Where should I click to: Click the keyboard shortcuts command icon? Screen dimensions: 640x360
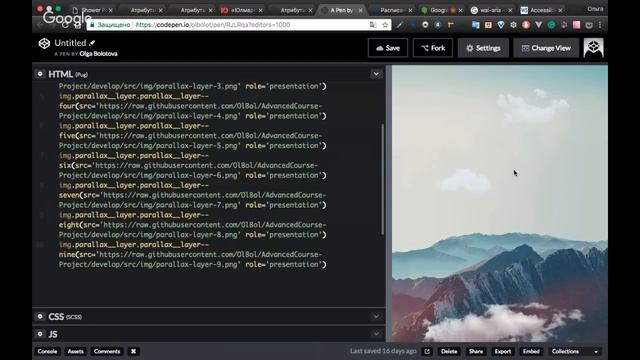[x=133, y=351]
